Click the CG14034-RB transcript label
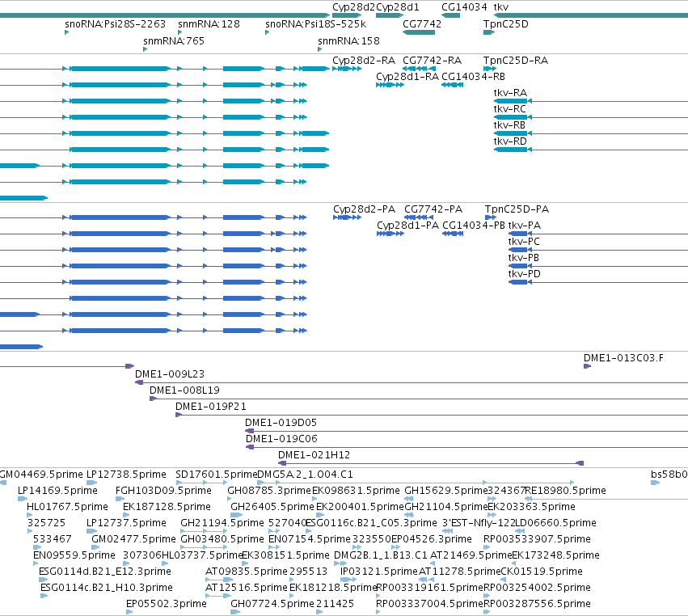688x616 pixels. (473, 77)
